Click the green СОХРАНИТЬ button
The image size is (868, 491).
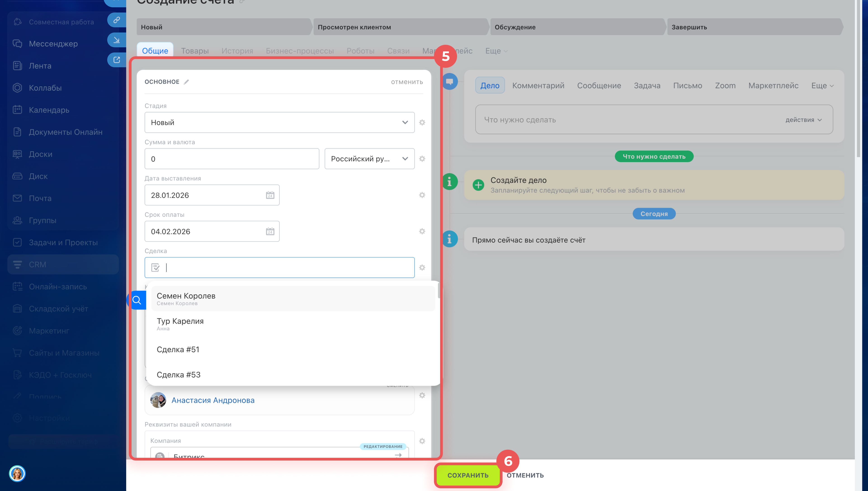467,475
